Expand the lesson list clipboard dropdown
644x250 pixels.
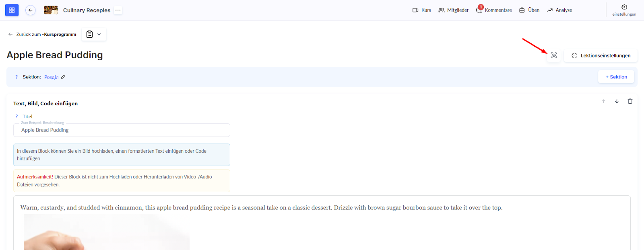point(94,35)
